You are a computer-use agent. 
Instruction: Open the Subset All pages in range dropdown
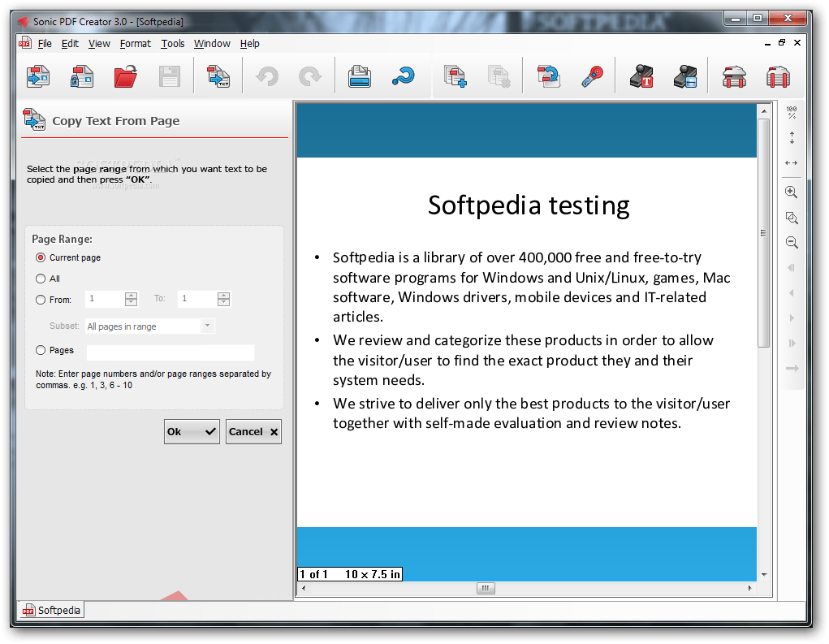tap(150, 326)
